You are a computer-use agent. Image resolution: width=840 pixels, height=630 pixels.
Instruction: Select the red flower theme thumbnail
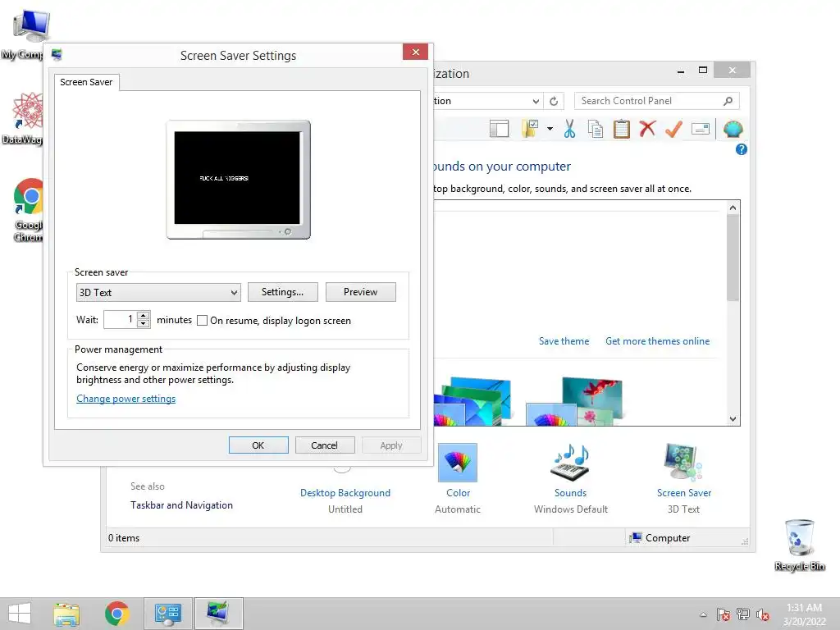[x=574, y=400]
